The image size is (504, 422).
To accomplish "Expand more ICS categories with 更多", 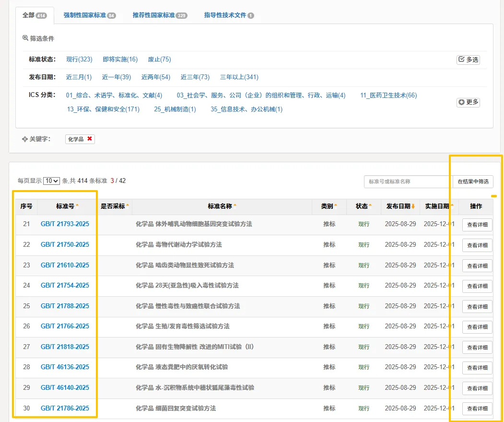I will tap(468, 102).
